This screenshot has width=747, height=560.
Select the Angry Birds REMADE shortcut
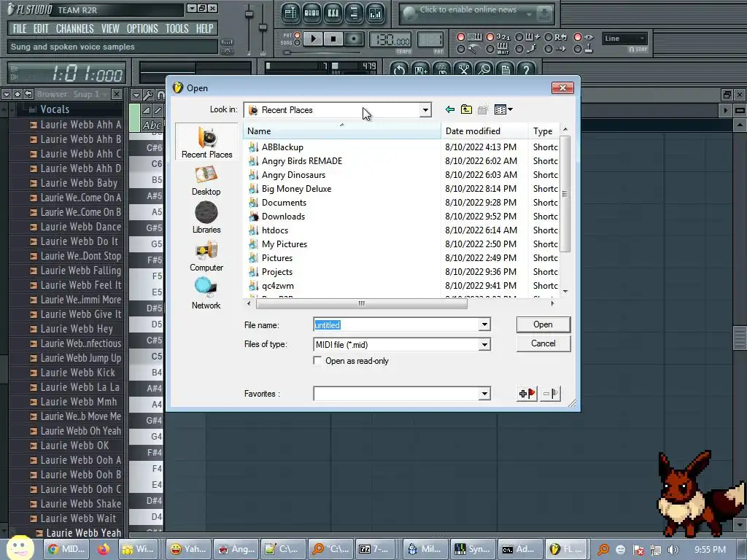pyautogui.click(x=301, y=161)
